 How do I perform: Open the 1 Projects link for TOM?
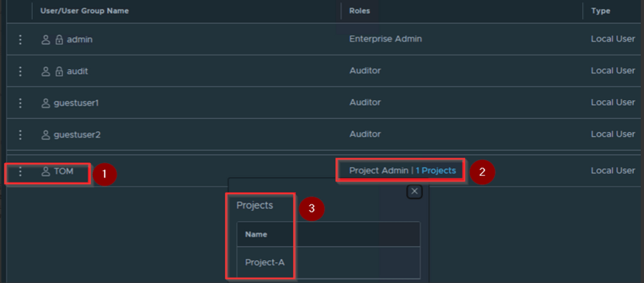coord(435,171)
